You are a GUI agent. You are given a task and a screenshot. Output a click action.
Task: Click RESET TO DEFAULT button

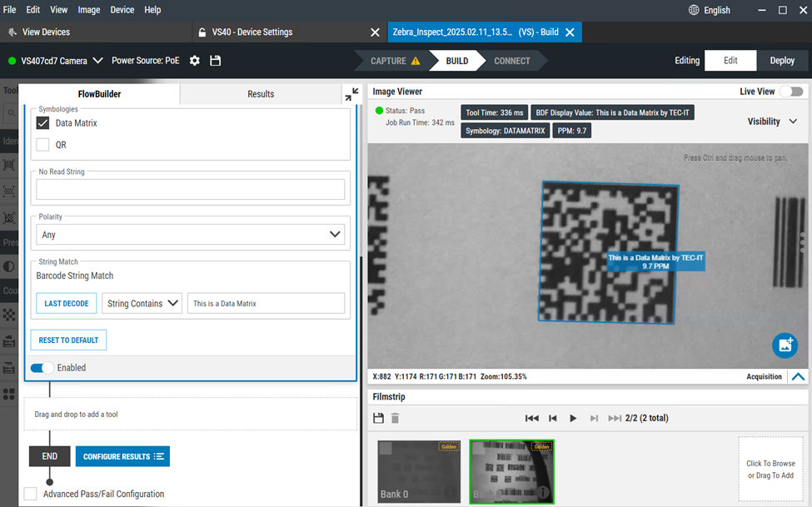(x=68, y=340)
